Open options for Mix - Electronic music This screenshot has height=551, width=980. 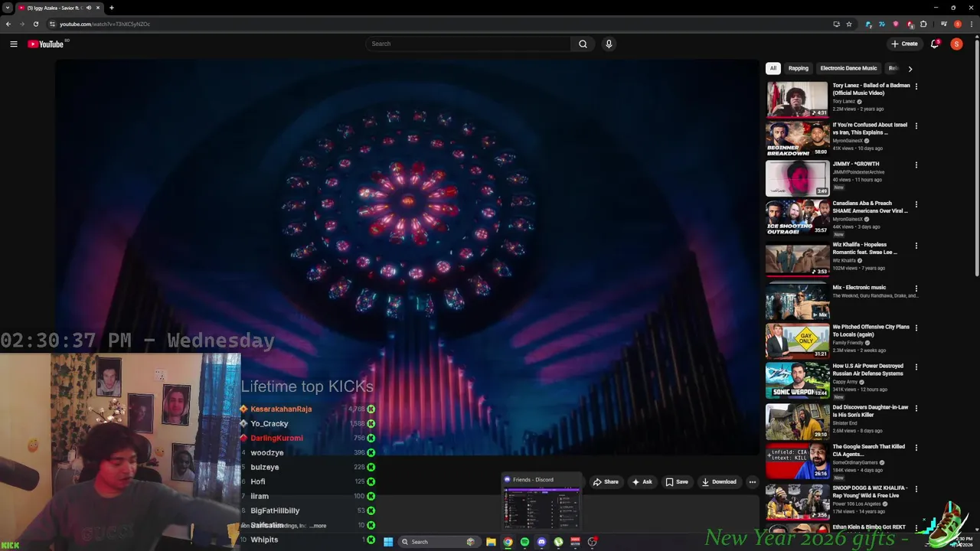coord(916,289)
